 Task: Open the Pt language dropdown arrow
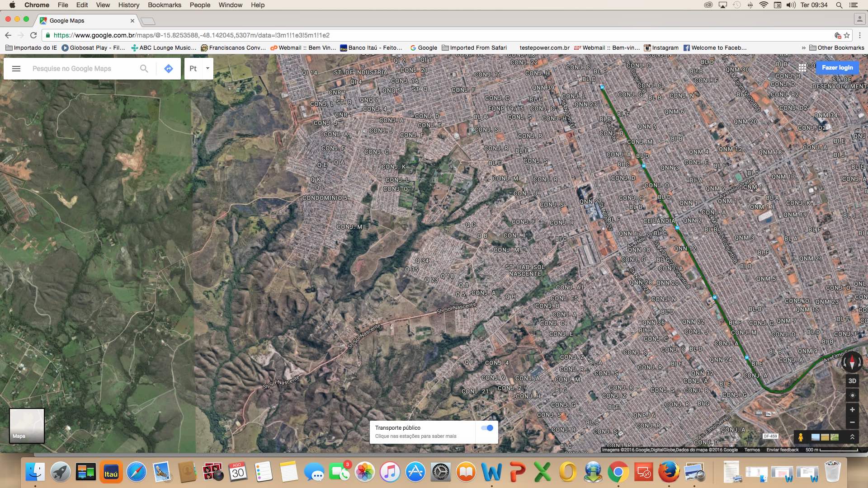point(208,69)
